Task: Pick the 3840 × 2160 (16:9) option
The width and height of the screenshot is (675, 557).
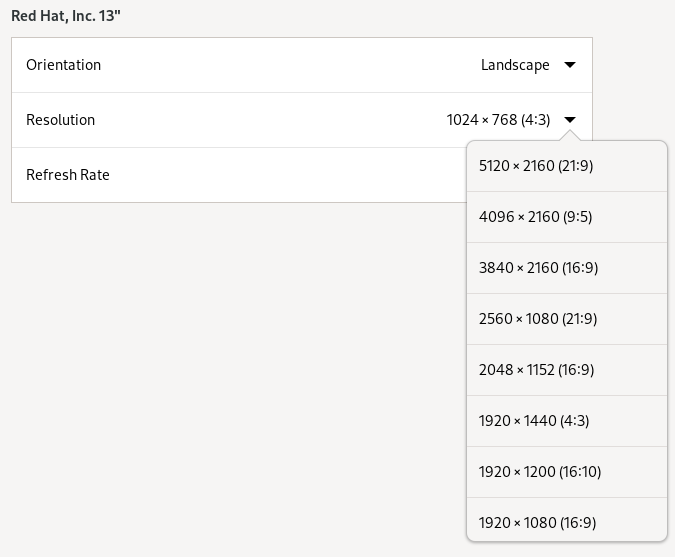Action: 567,268
